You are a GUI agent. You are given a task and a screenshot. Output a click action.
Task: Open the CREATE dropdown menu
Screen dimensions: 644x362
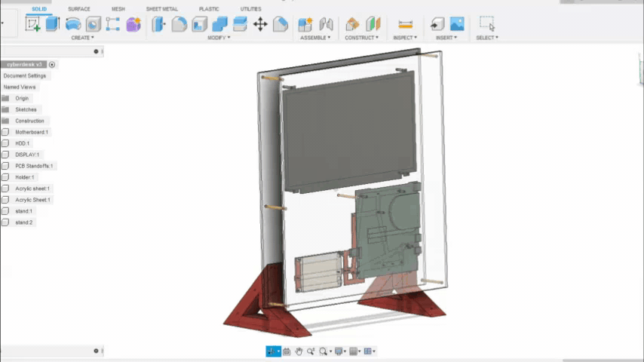point(82,38)
